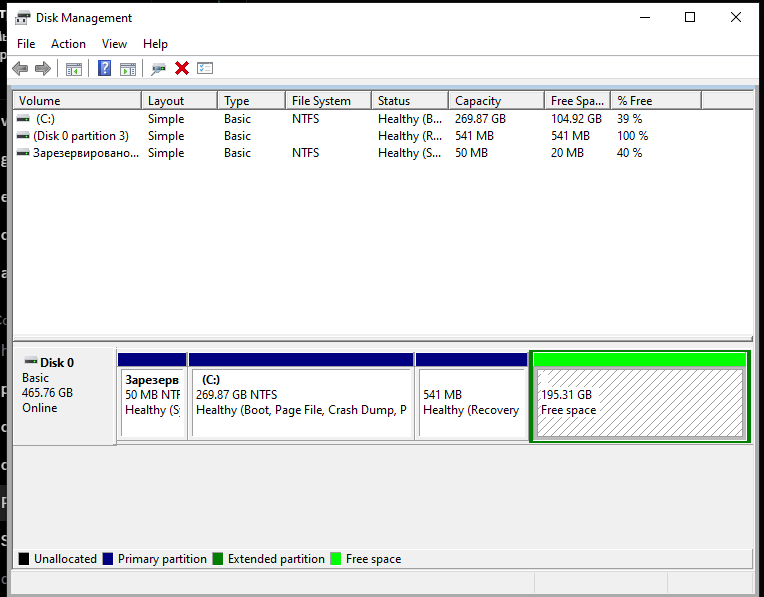Image resolution: width=764 pixels, height=597 pixels.
Task: Click the black Unallocated legend swatch
Action: 23,559
